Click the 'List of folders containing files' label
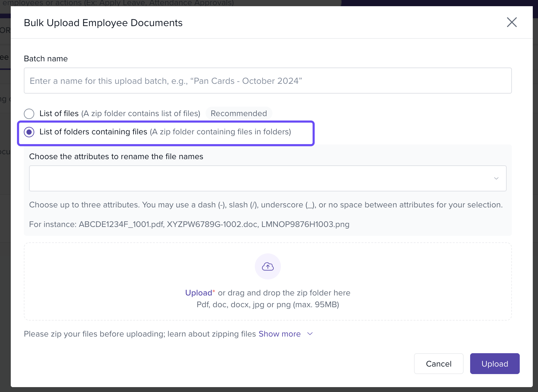This screenshot has height=392, width=538. (93, 132)
